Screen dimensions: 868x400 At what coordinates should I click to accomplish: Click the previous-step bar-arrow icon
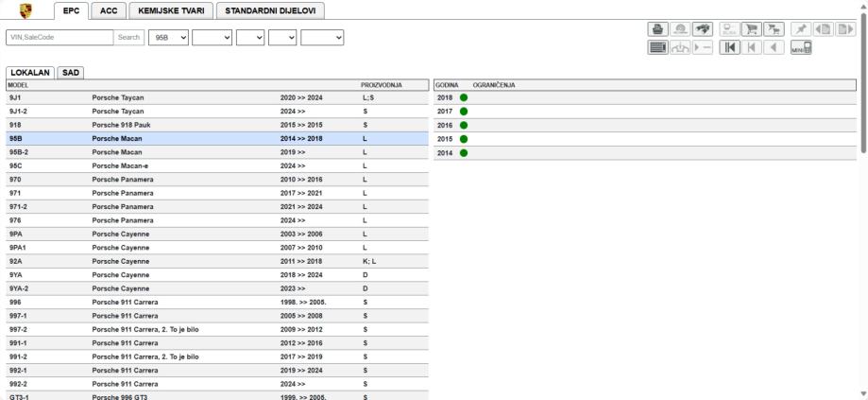752,47
